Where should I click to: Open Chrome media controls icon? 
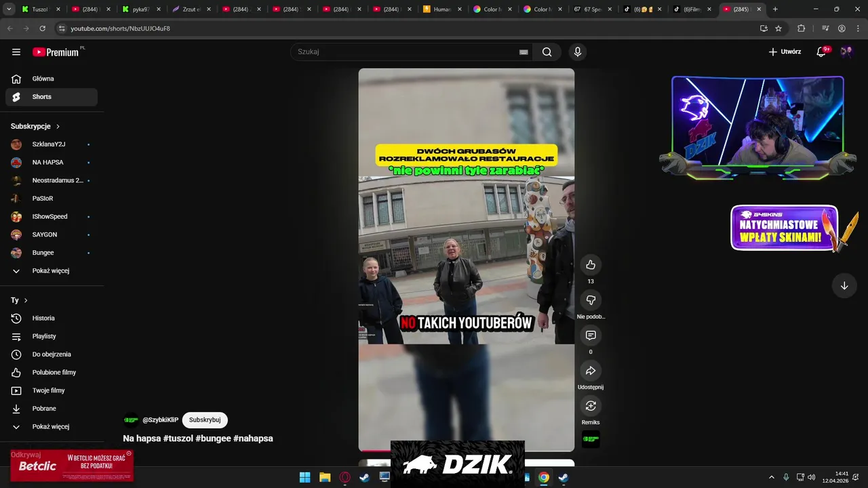[x=825, y=28]
